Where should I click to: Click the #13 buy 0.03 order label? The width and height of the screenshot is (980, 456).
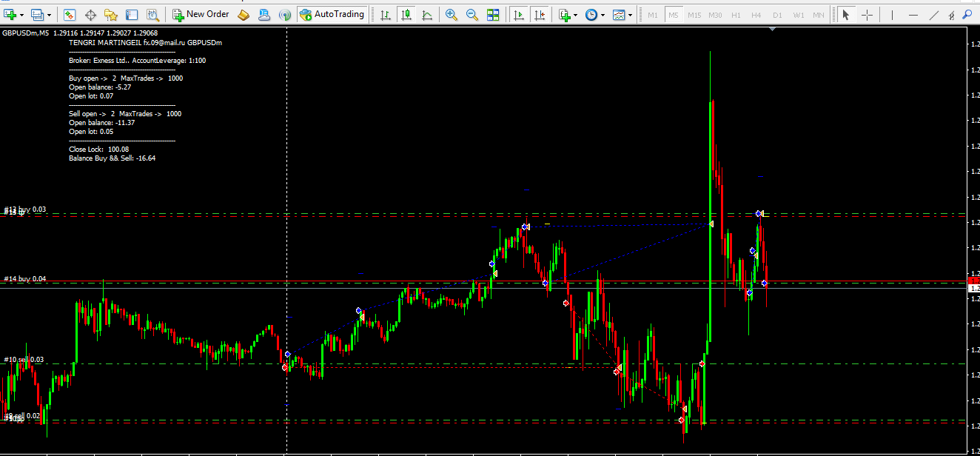coord(25,209)
